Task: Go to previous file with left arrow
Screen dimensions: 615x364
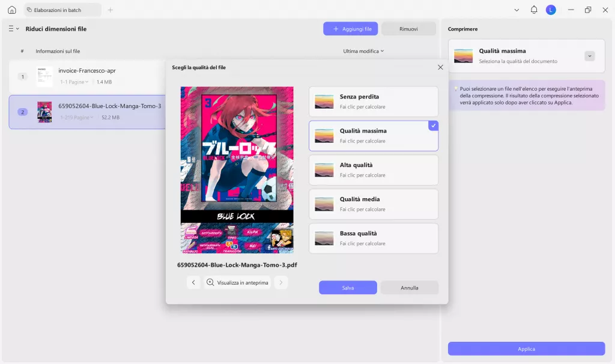Action: [193, 282]
